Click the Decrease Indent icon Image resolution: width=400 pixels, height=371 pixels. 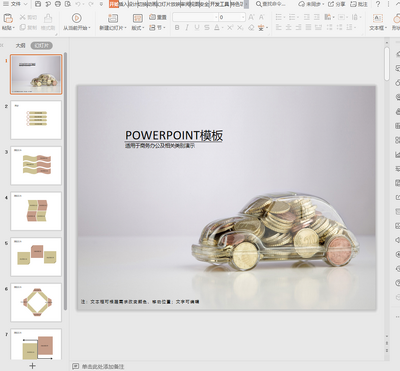tap(307, 17)
